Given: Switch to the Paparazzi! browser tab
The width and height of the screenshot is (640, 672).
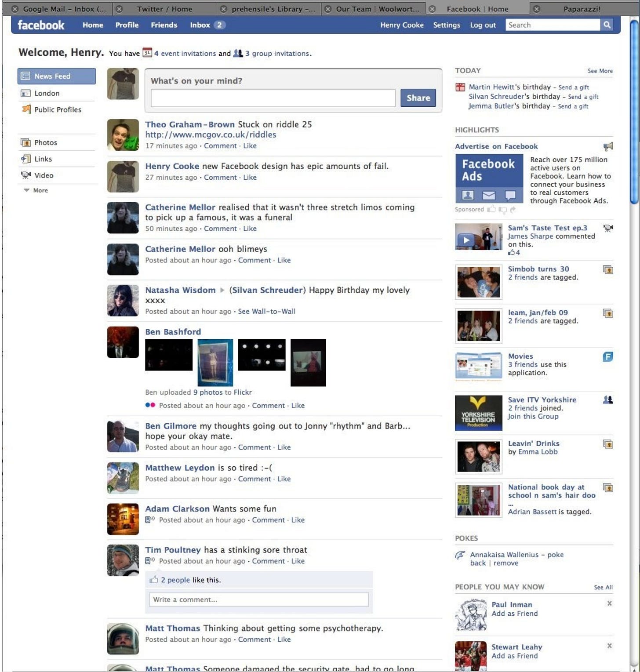Looking at the screenshot, I should [582, 9].
